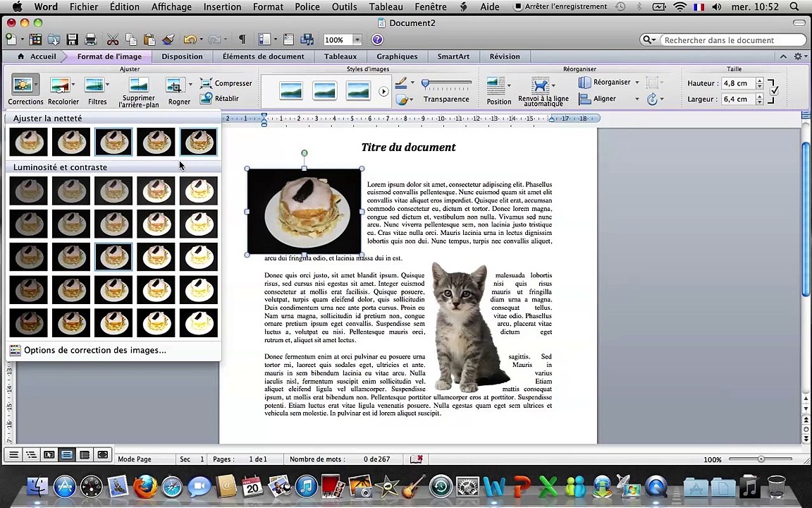Open the zoom percentage dropdown
The image size is (812, 508).
357,40
